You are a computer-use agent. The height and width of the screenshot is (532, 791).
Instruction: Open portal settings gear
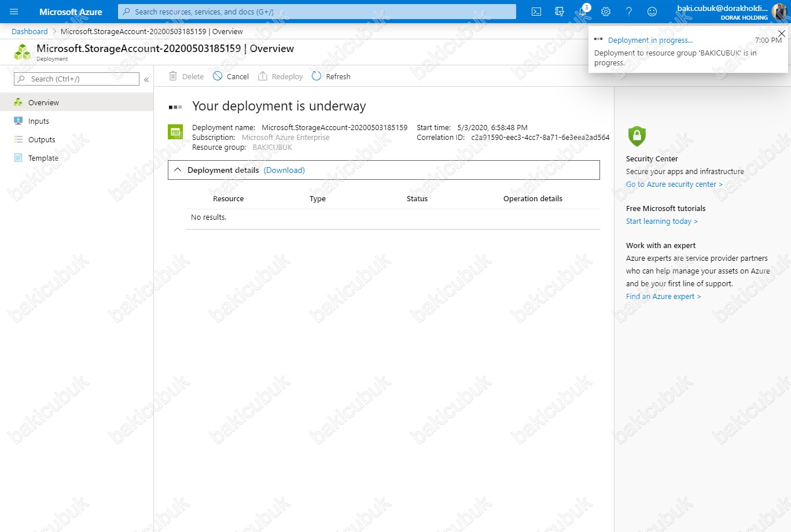pos(606,12)
